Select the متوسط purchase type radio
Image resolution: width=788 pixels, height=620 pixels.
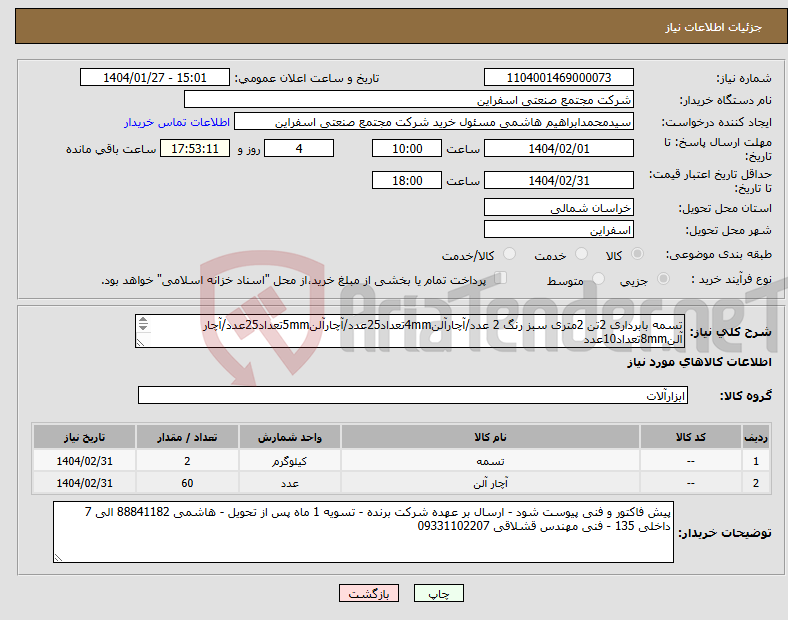click(599, 278)
